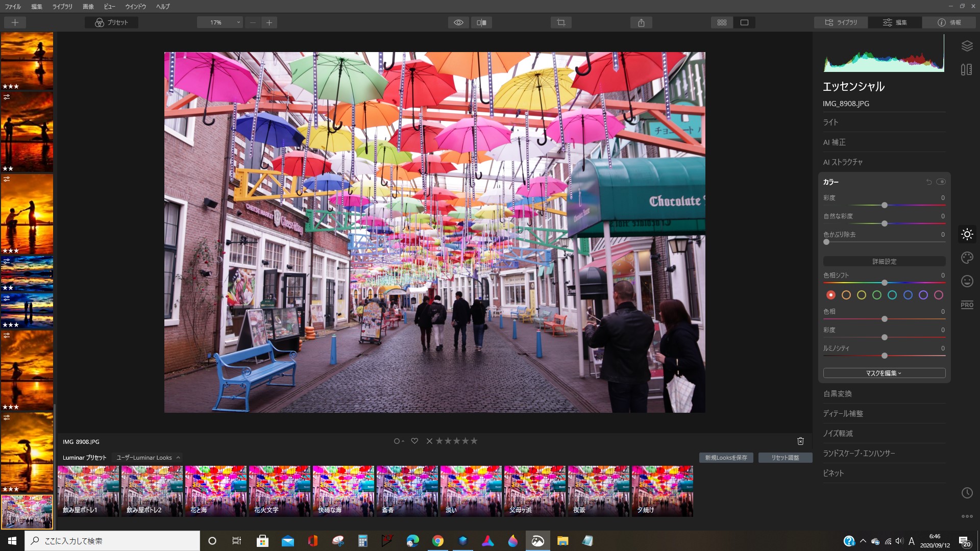Open the ライブラリ menu

[62, 7]
